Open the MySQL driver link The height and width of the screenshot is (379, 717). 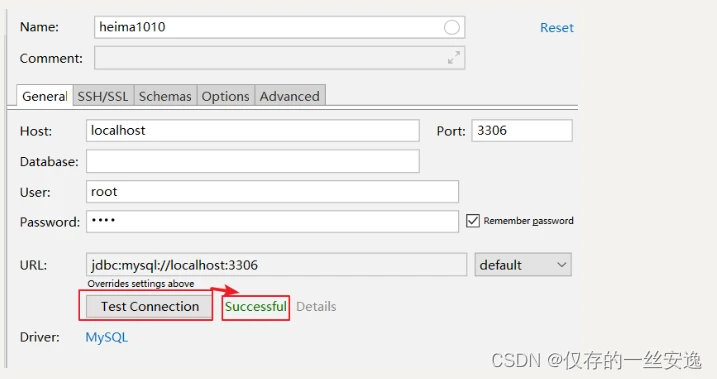click(x=107, y=337)
